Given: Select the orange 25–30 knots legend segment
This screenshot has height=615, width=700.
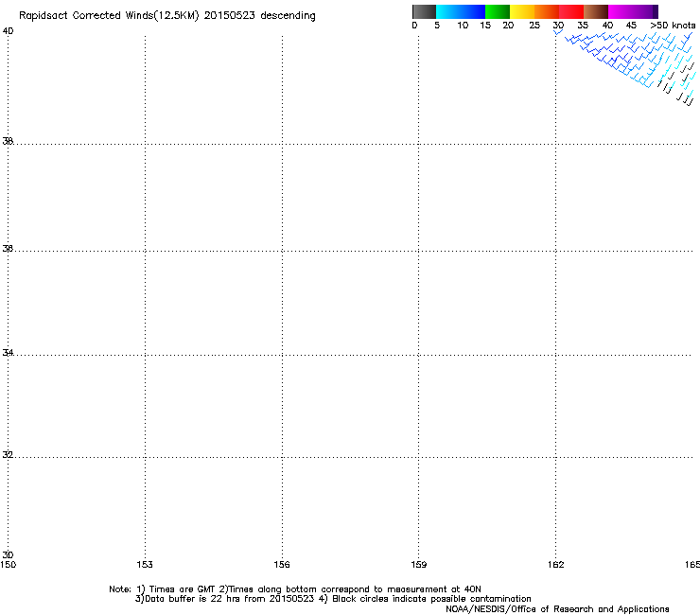Looking at the screenshot, I should coord(547,11).
